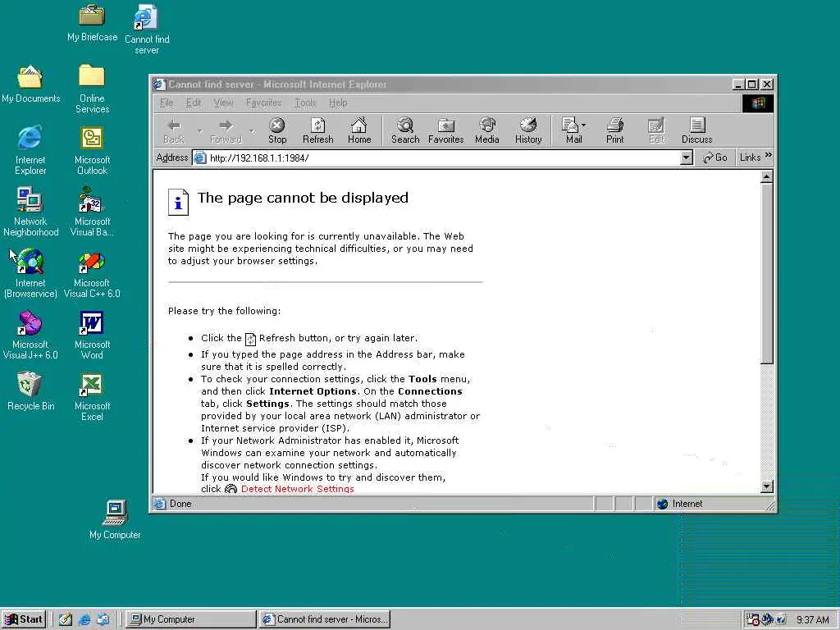The width and height of the screenshot is (840, 630).
Task: Expand the Address bar dropdown
Action: pos(687,157)
